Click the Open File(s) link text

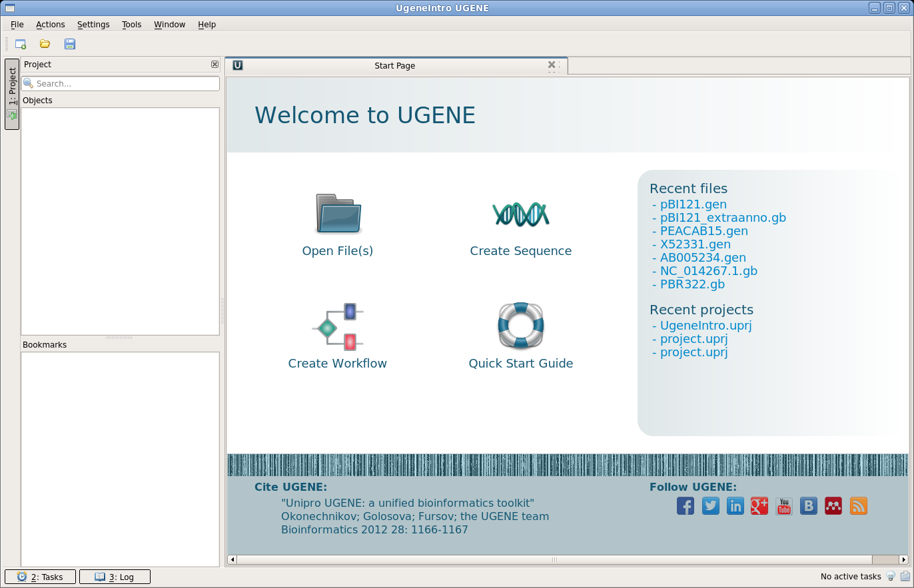[338, 251]
